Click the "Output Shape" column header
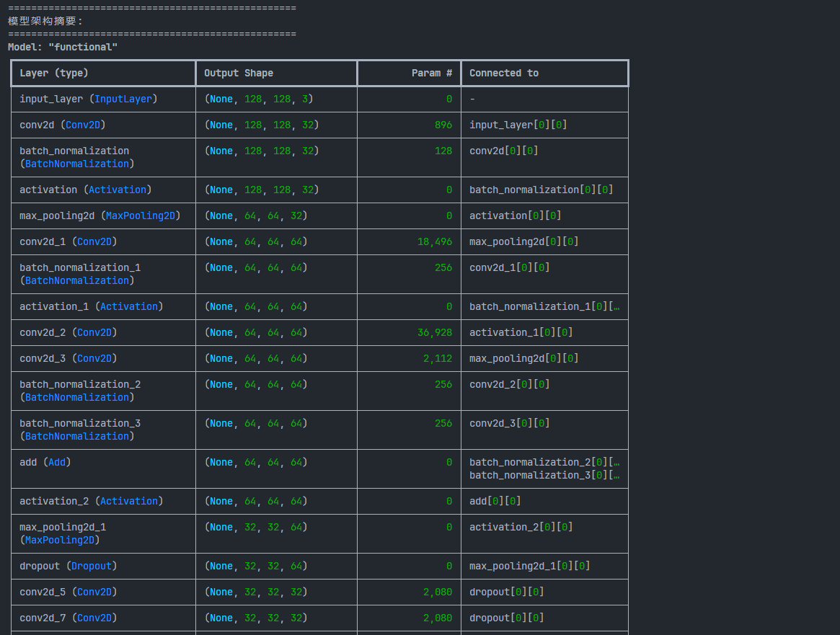 [239, 74]
